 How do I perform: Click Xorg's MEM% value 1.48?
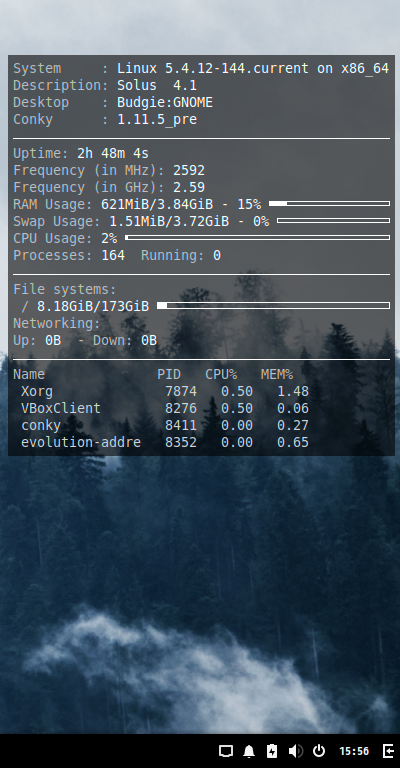[293, 391]
